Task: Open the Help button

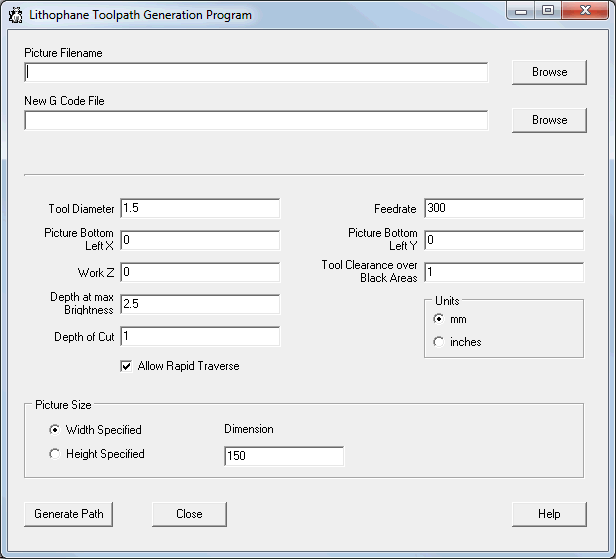Action: point(549,514)
